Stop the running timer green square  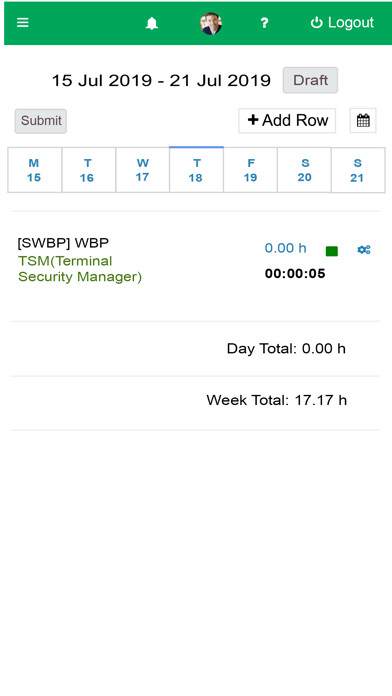(x=332, y=251)
